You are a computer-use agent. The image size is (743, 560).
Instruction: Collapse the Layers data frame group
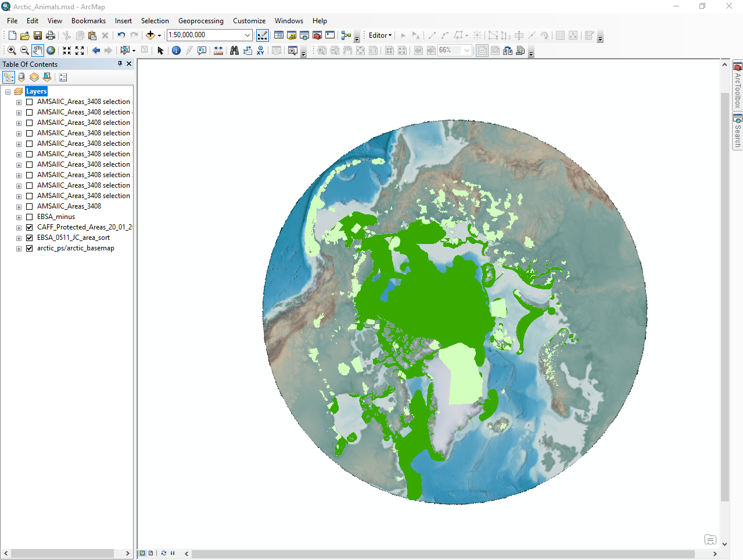(8, 92)
